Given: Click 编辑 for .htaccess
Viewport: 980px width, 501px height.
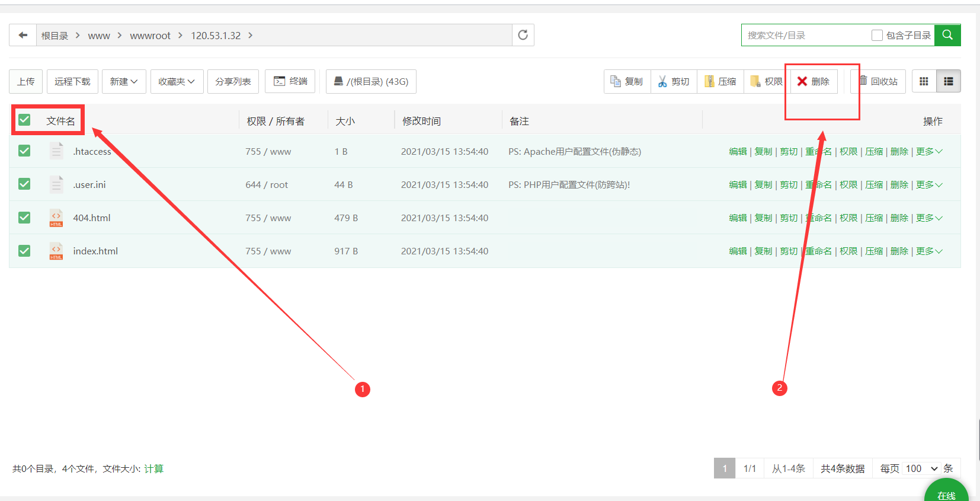Looking at the screenshot, I should pyautogui.click(x=738, y=151).
